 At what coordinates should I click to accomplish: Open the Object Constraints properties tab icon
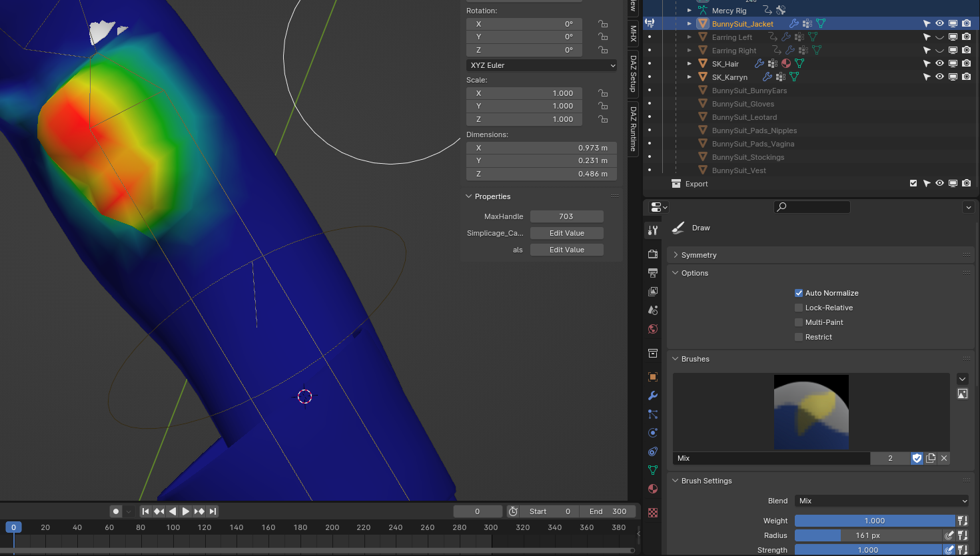(x=653, y=451)
